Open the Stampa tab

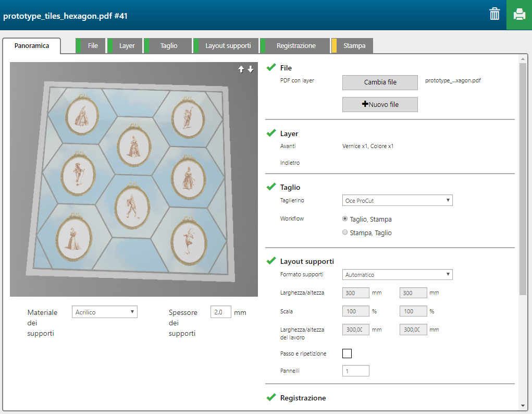point(352,45)
